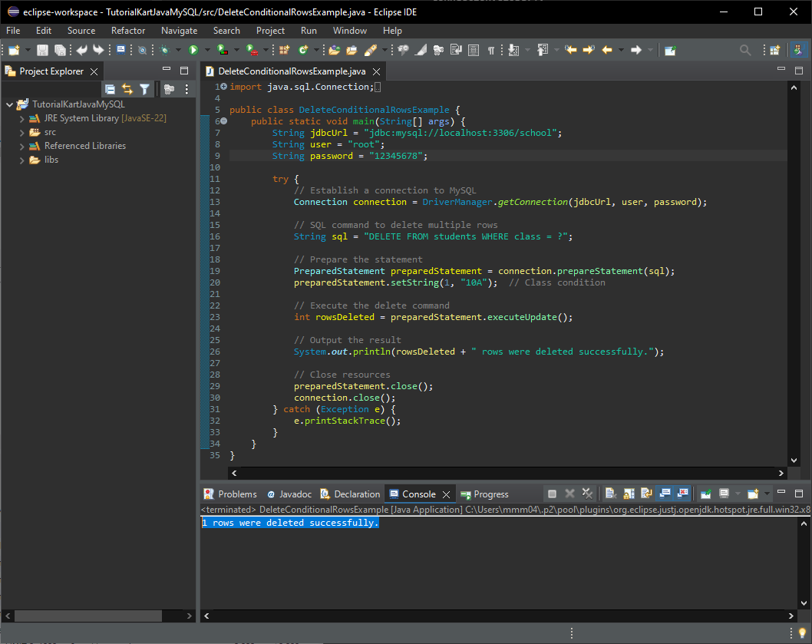
Task: Expand the src folder in tree
Action: point(22,132)
